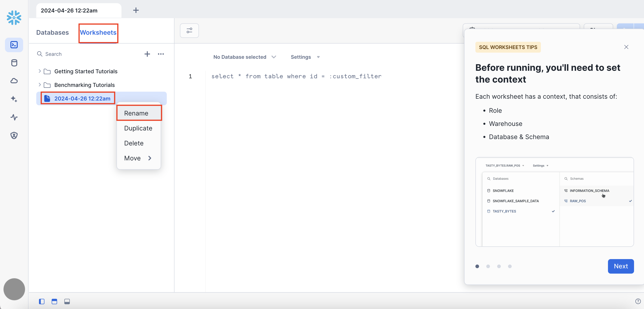
Task: Click the Next button in tips
Action: point(620,266)
